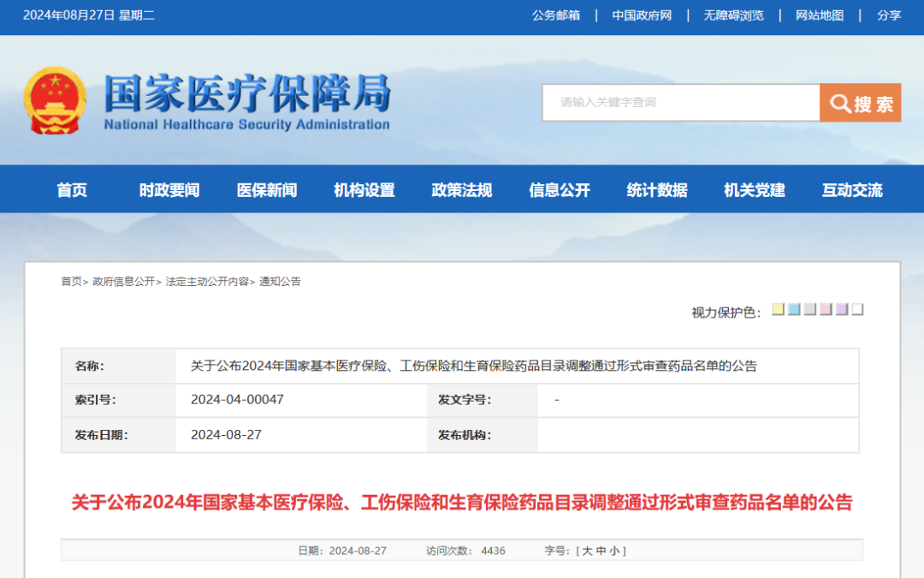Viewport: 924px width, 578px height.
Task: Click 通知公告 in the breadcrumb
Action: coord(281,282)
